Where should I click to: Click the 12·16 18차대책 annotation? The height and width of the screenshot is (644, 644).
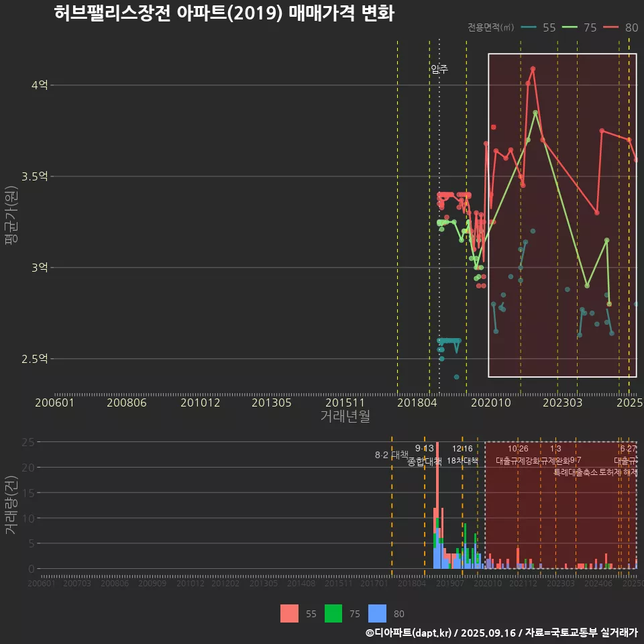click(x=462, y=455)
